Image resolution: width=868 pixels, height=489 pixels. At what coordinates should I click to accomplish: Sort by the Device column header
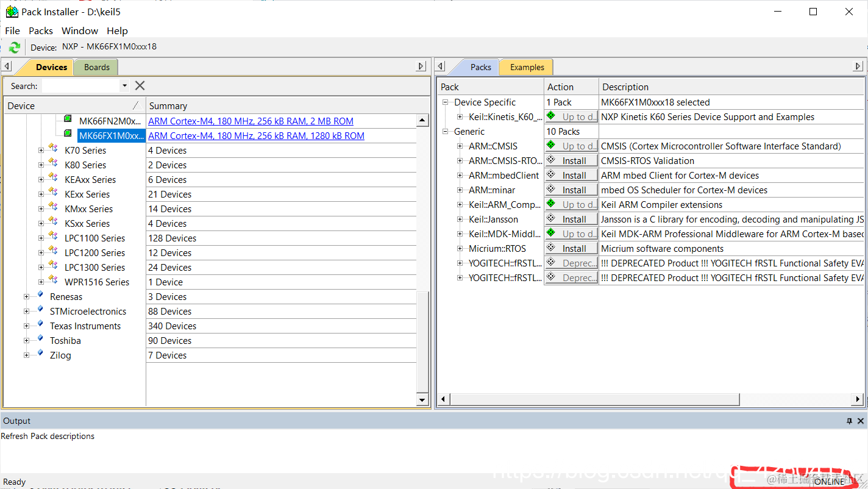coord(74,105)
